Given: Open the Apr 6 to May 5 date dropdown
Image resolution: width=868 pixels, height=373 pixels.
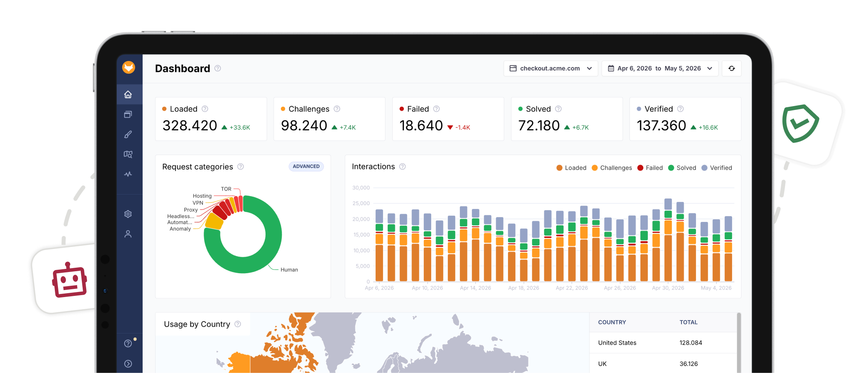Looking at the screenshot, I should pyautogui.click(x=660, y=68).
